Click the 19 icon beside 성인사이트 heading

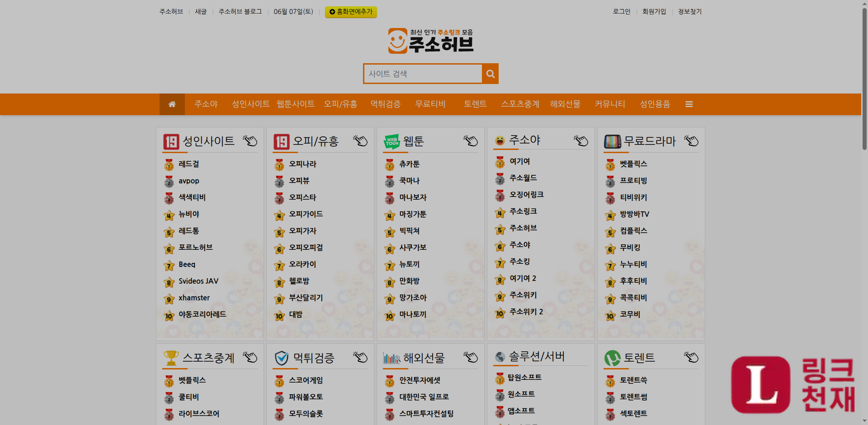click(171, 142)
